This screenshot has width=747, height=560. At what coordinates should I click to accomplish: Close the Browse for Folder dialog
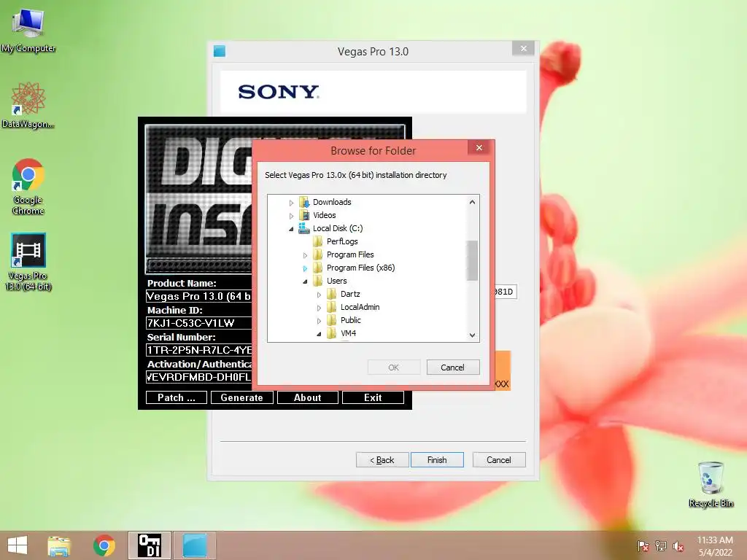click(479, 147)
